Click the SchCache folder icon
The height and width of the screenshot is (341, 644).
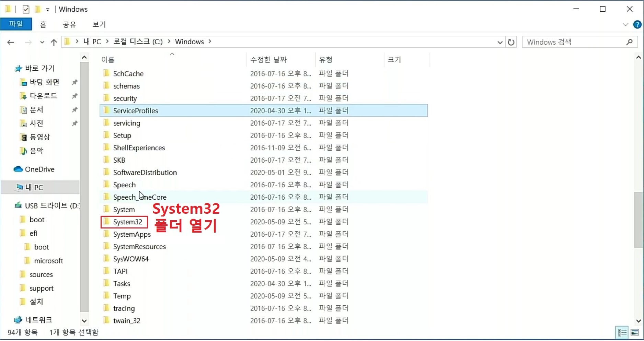point(106,73)
